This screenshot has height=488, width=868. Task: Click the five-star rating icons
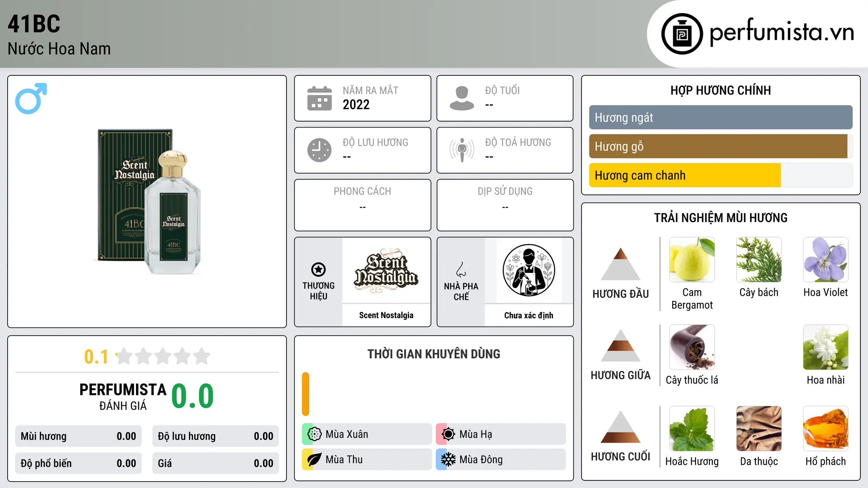point(163,356)
